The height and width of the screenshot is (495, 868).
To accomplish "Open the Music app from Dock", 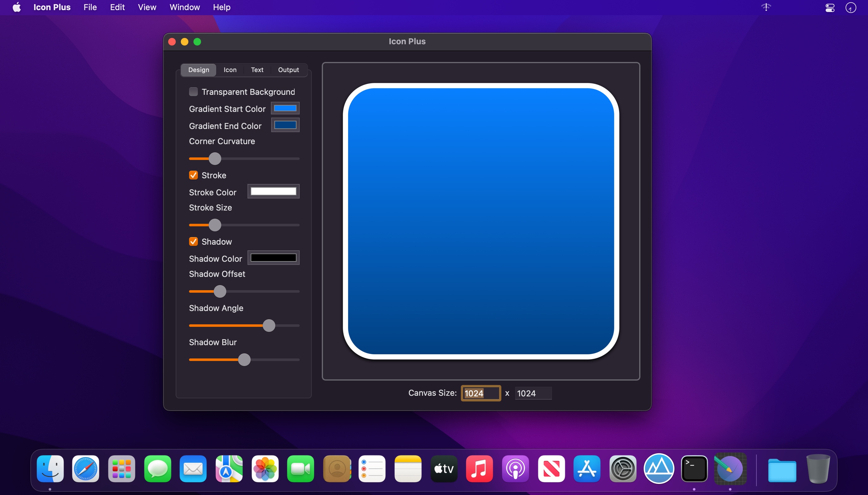I will 479,468.
